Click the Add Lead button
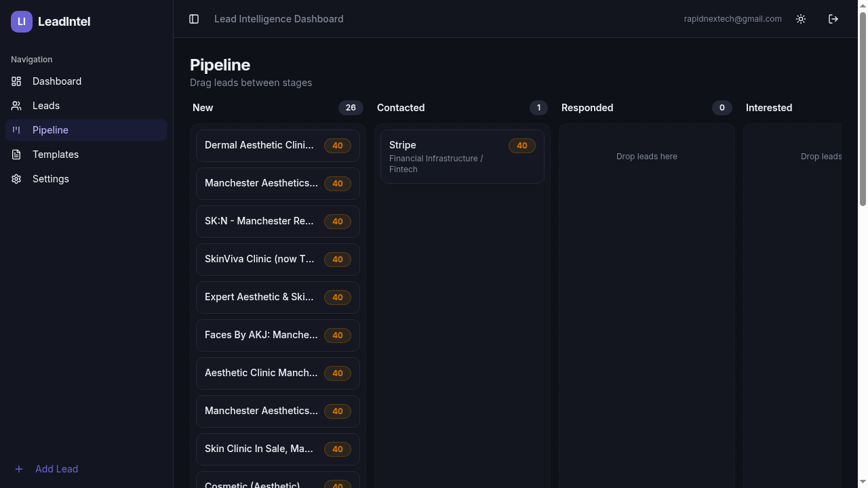 point(86,469)
